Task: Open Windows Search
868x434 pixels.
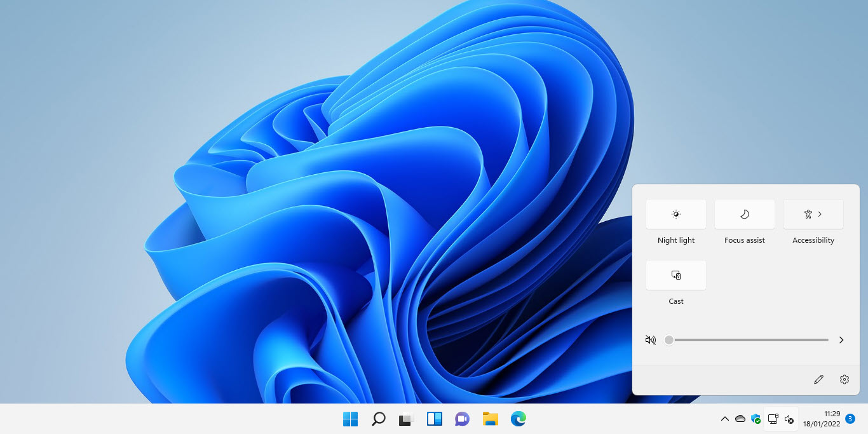Action: [x=378, y=419]
